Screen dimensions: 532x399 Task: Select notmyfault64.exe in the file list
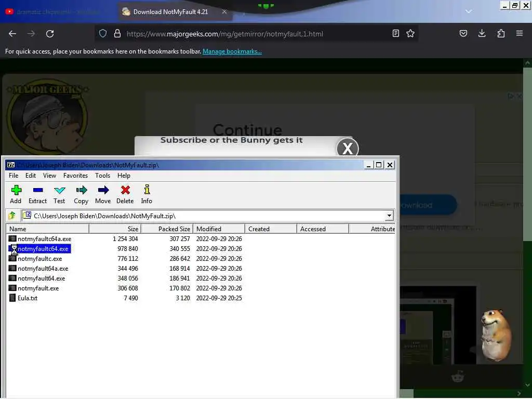[x=42, y=278]
